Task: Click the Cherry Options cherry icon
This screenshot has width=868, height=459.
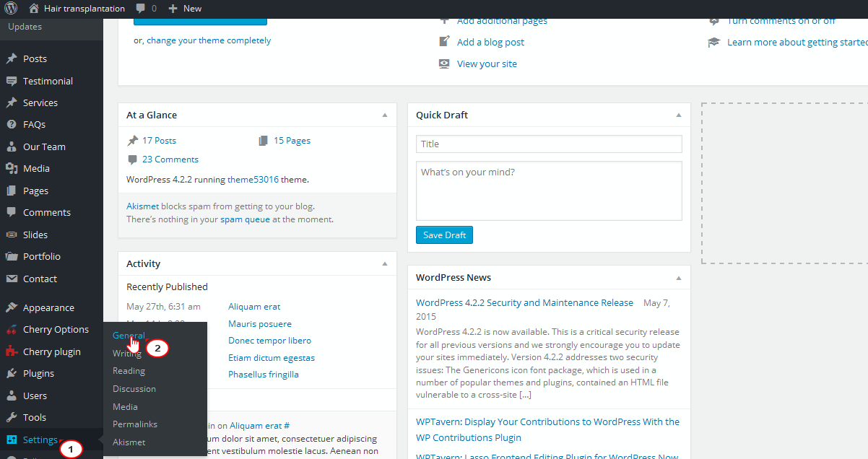Action: (x=11, y=329)
